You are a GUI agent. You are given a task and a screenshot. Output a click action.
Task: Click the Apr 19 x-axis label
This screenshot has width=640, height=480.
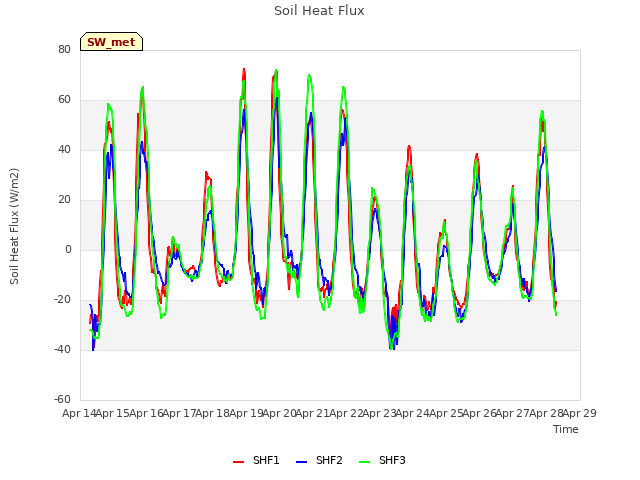(246, 413)
